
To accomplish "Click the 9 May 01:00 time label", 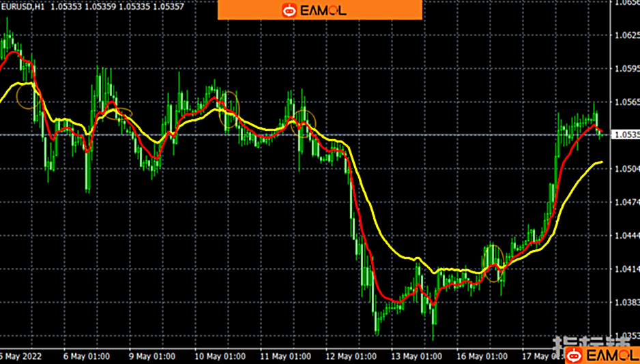I will tap(152, 355).
